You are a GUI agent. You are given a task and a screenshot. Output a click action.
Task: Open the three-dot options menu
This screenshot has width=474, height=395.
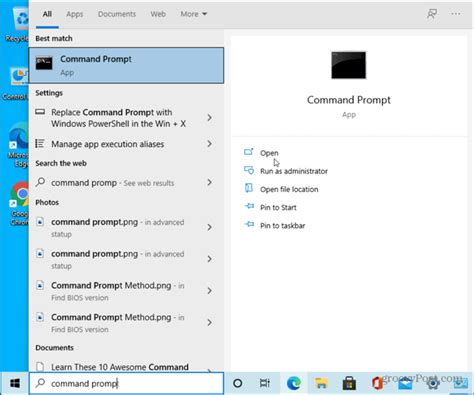pos(456,14)
